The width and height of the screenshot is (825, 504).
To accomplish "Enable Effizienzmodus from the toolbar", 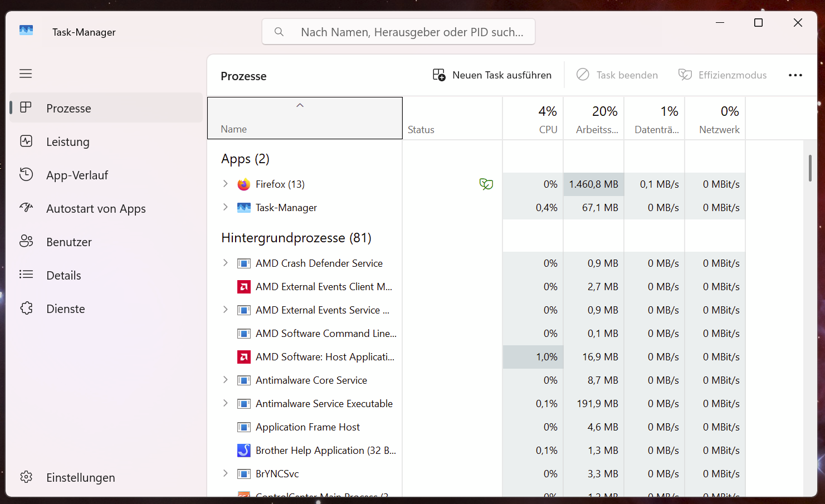I will tap(722, 75).
